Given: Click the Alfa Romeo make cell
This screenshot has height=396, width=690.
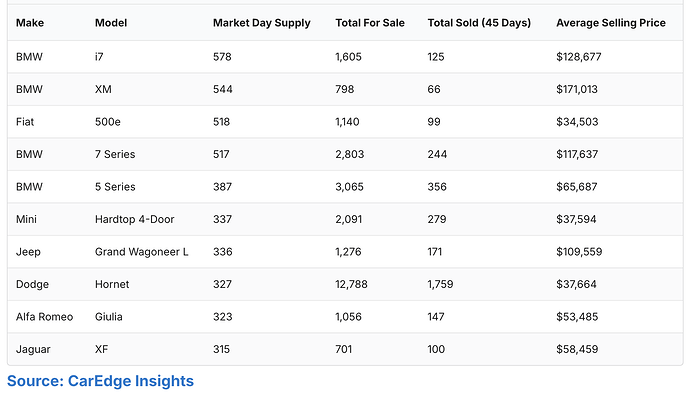Looking at the screenshot, I should 44,317.
